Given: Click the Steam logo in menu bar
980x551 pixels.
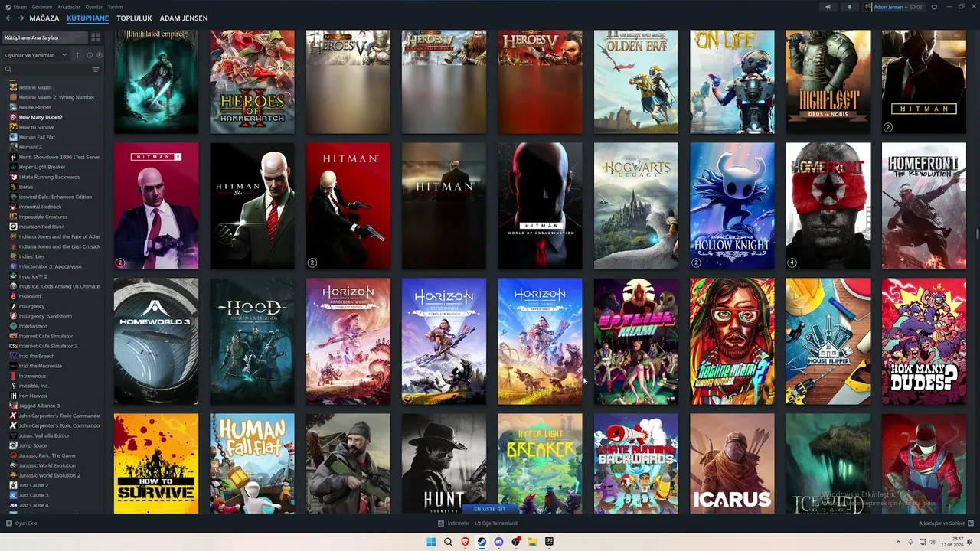Looking at the screenshot, I should pyautogui.click(x=8, y=7).
